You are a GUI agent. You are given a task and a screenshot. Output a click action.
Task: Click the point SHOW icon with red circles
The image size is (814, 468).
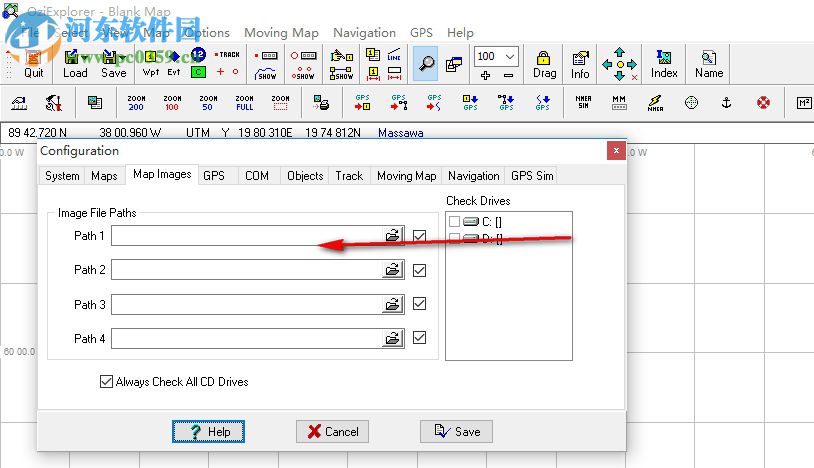click(303, 73)
